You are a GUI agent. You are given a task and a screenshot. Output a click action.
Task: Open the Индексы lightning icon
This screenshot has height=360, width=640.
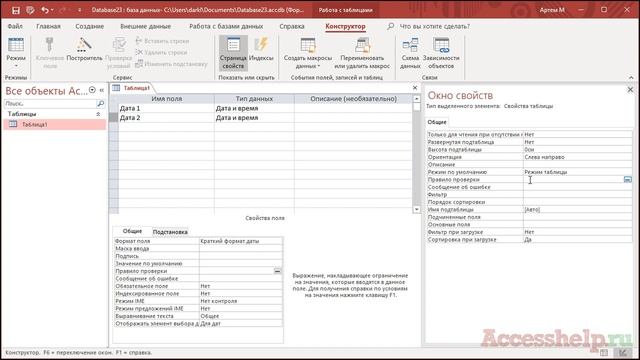tap(261, 50)
